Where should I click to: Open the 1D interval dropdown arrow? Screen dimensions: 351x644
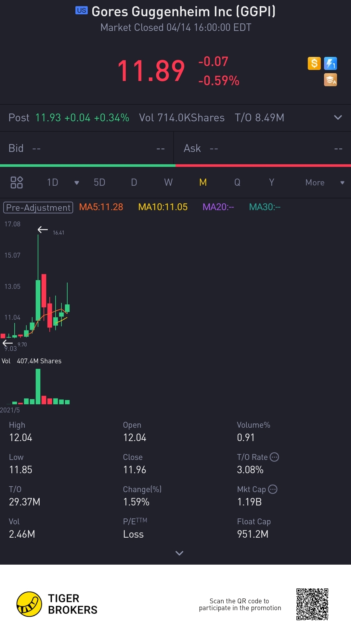[77, 183]
